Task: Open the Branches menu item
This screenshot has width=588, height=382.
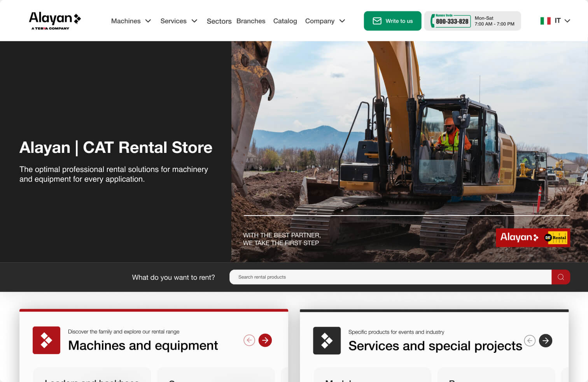Action: pyautogui.click(x=251, y=21)
